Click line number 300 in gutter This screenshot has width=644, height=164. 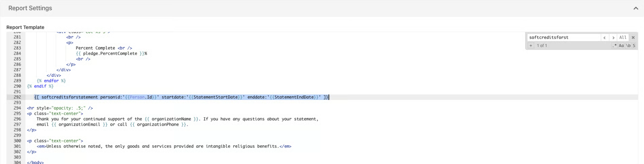point(17,141)
